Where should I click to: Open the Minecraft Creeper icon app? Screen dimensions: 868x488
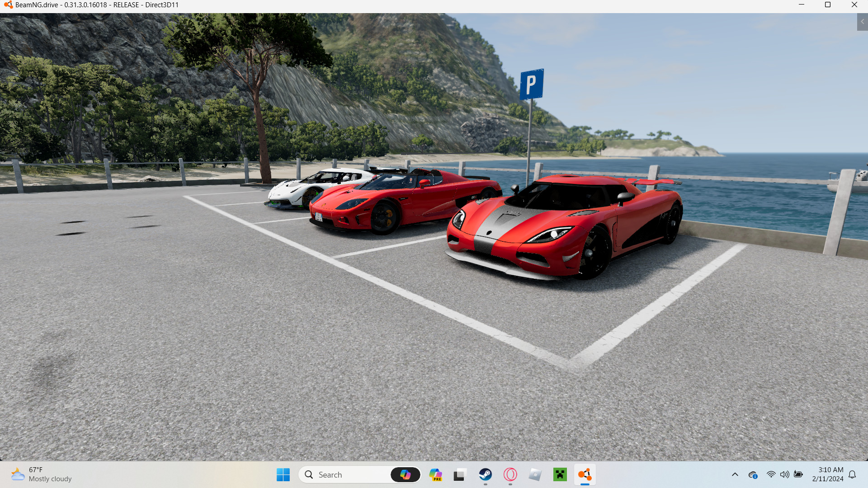click(x=560, y=475)
